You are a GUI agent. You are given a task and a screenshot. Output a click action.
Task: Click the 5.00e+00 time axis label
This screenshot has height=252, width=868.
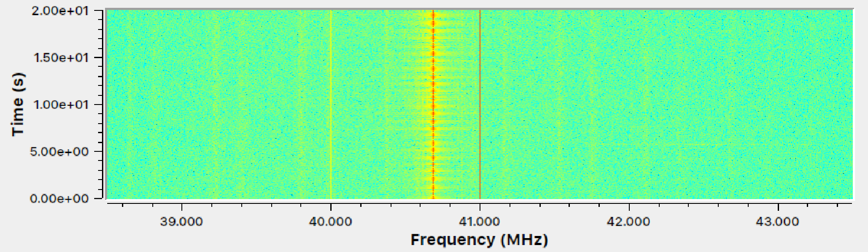pyautogui.click(x=59, y=152)
